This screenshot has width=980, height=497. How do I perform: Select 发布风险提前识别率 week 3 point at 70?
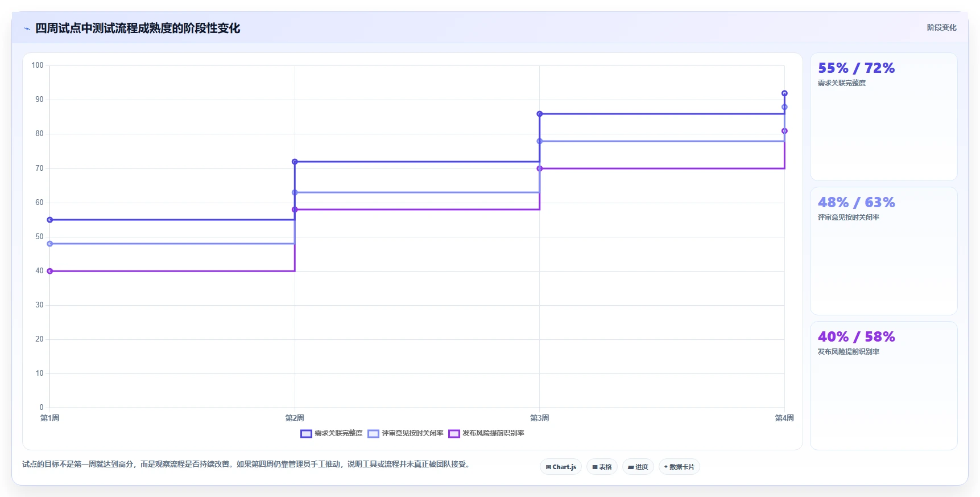click(540, 169)
